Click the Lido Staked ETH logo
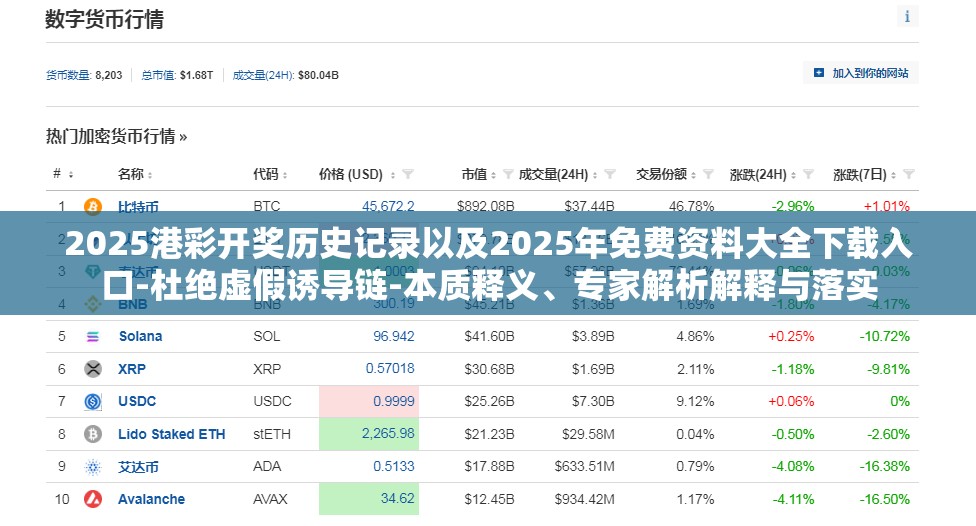This screenshot has width=976, height=526. (93, 434)
